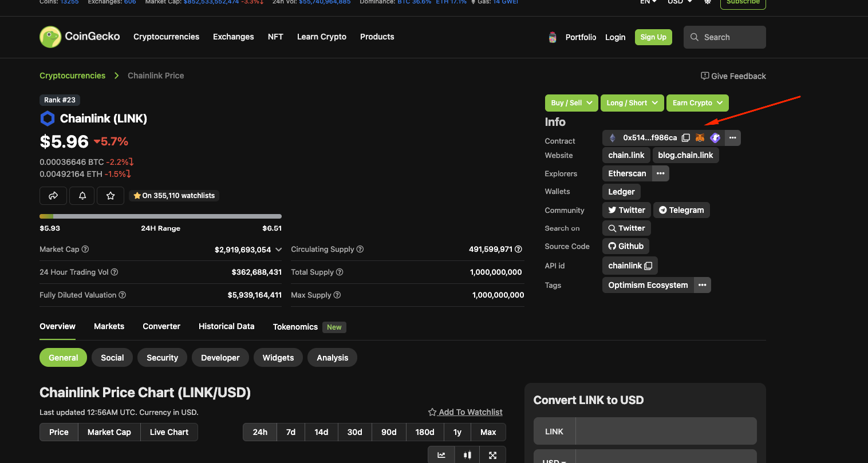The width and height of the screenshot is (868, 463).
Task: Open the Ledger wallet link
Action: [621, 192]
